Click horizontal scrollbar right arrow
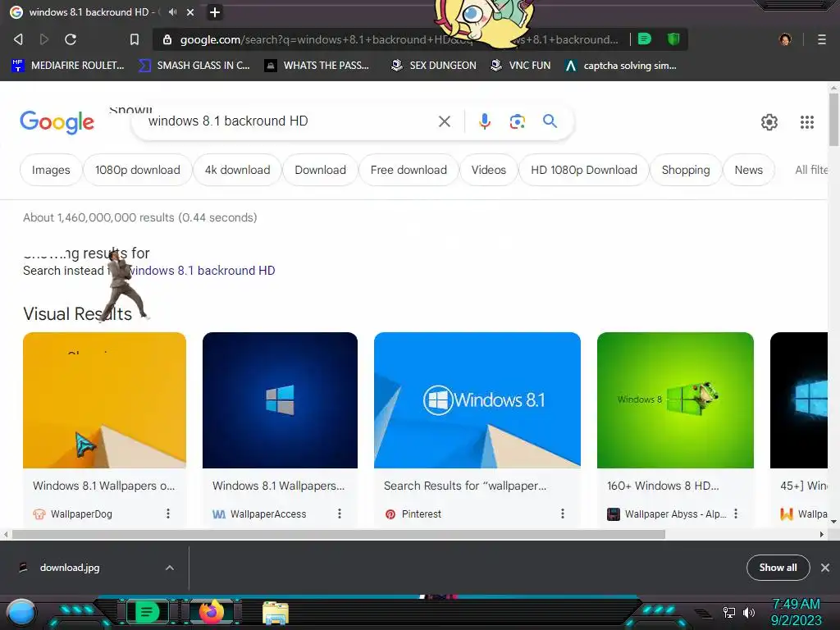The image size is (840, 630). 822,534
